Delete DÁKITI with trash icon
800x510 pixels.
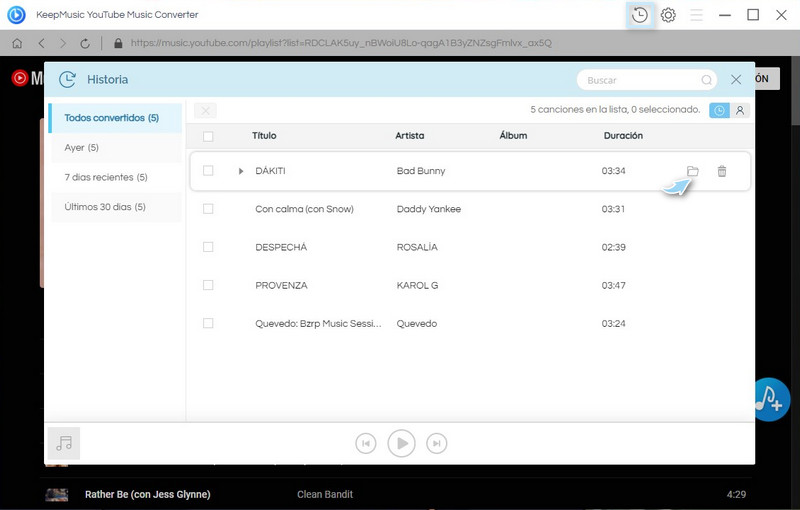721,171
